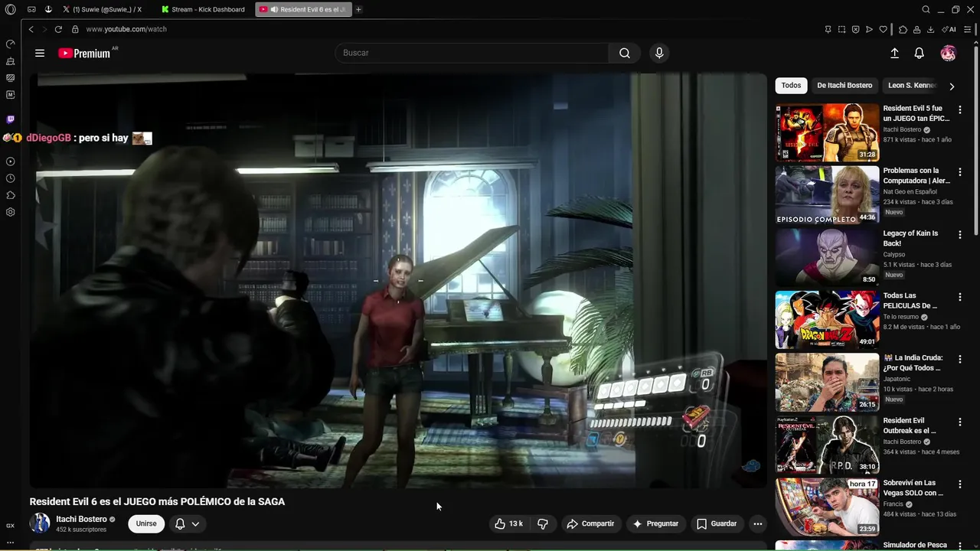Show next filter chips arrow
This screenshot has height=551, width=980.
(952, 86)
